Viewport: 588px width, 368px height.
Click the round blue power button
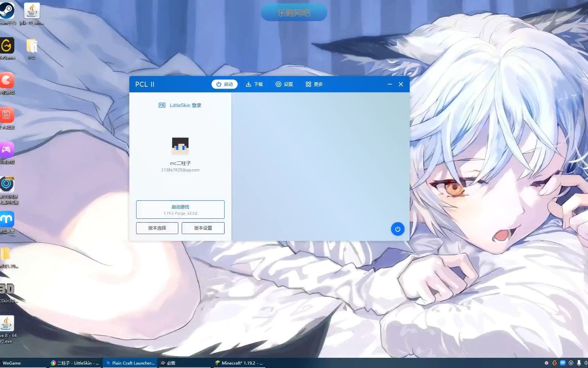pyautogui.click(x=397, y=229)
